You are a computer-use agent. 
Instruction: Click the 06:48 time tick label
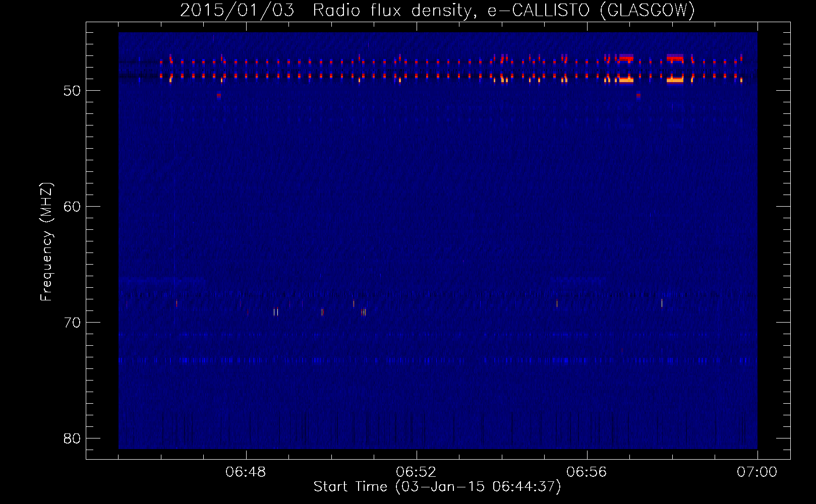tap(246, 472)
